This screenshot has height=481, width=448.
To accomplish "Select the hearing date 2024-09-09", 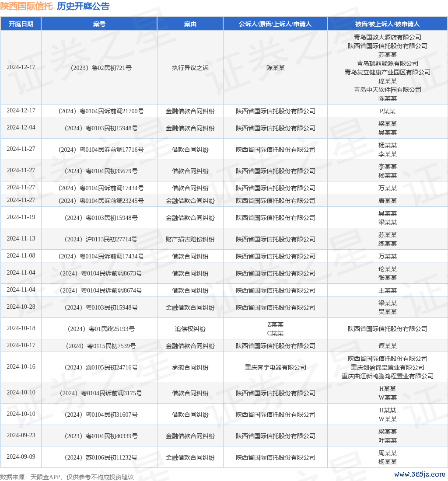I will coord(21,457).
